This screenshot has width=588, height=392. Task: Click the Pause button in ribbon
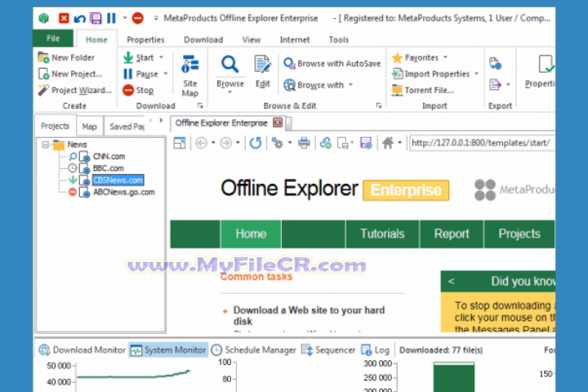[140, 73]
